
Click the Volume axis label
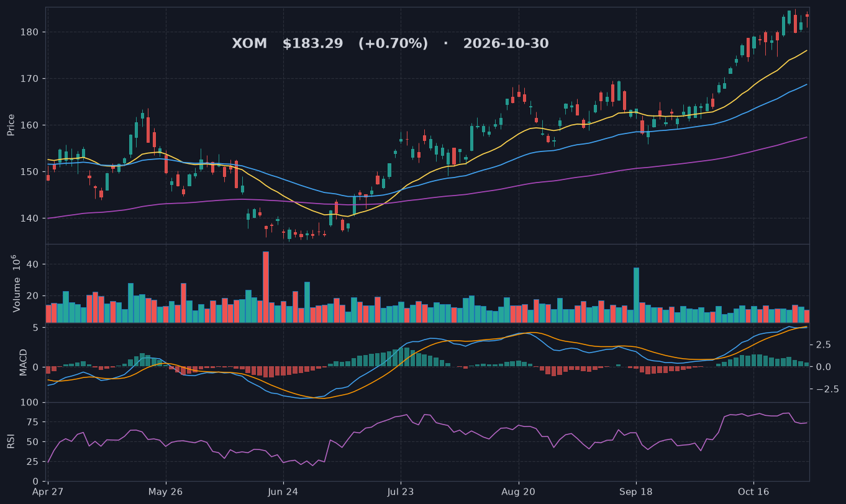pos(17,284)
